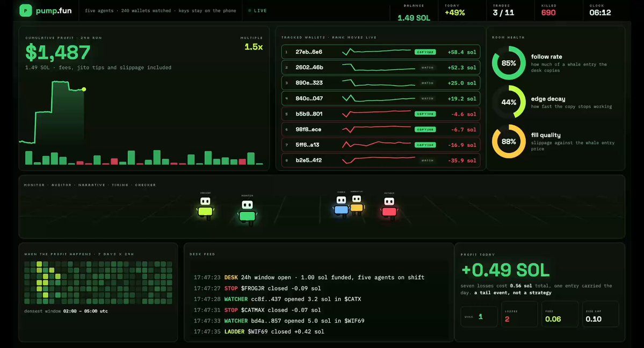This screenshot has width=644, height=348.
Task: Toggle the WATCH badge on wallet b2e5..4f2
Action: 427,160
